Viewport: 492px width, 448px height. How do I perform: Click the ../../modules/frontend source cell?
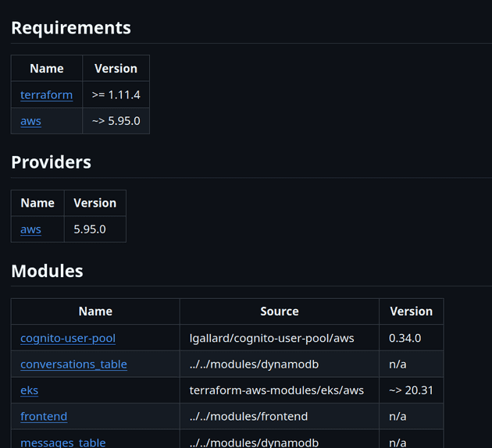(248, 416)
